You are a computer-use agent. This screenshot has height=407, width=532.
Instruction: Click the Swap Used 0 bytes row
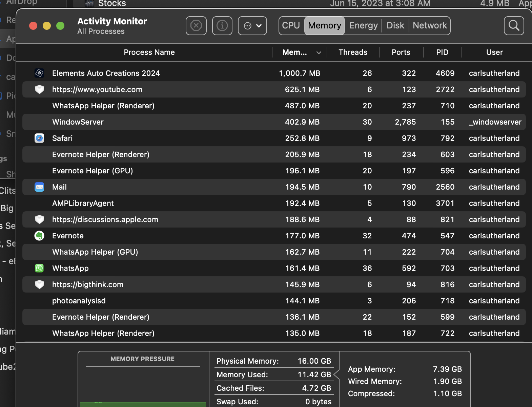tap(274, 402)
